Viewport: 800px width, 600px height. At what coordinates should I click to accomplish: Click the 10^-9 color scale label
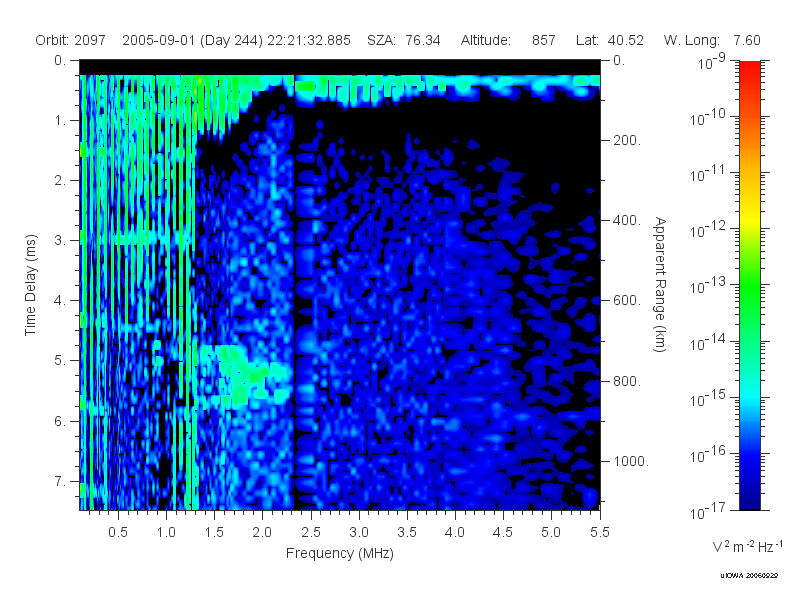click(712, 62)
